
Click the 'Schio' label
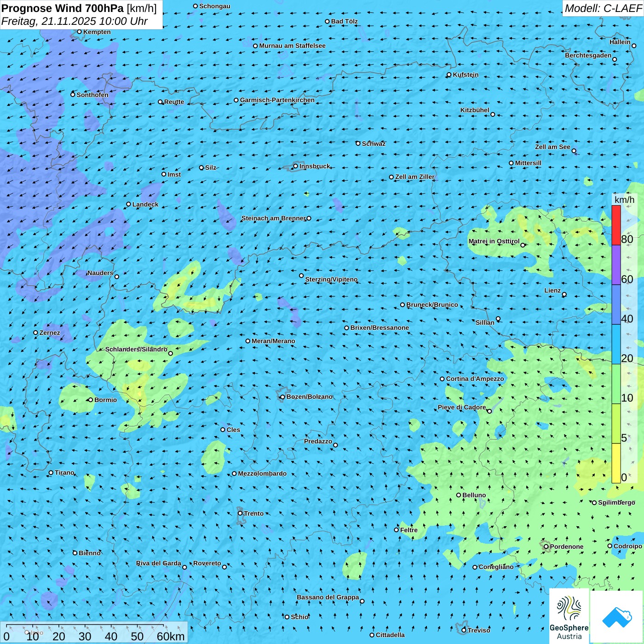coord(299,617)
